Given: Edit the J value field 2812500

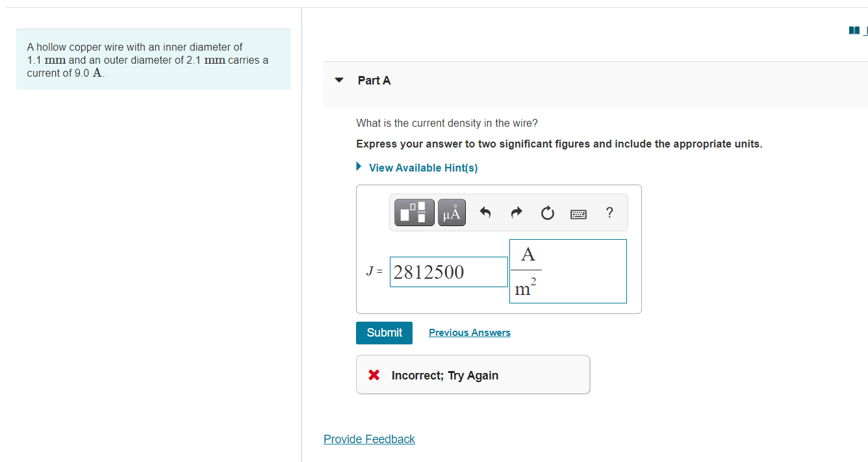Looking at the screenshot, I should pyautogui.click(x=449, y=272).
